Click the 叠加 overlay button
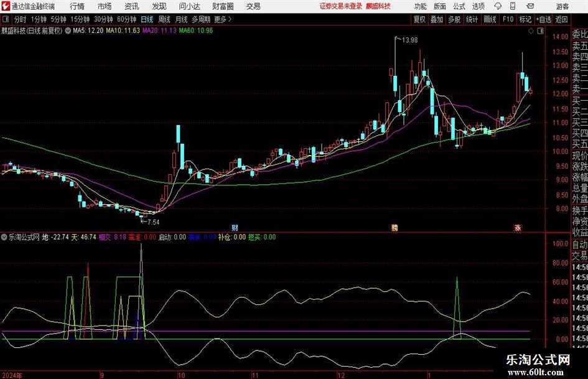Viewport: 588px width, 379px height. [437, 19]
